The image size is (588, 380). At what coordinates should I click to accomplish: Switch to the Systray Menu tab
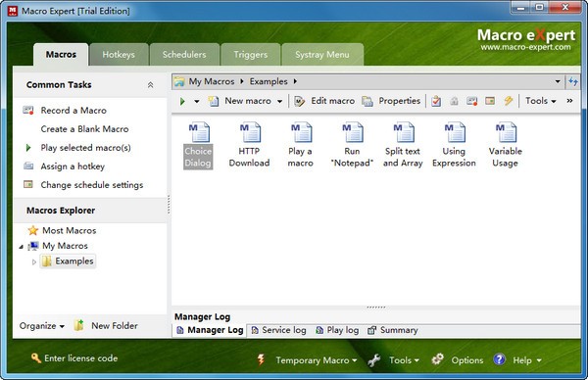pos(322,55)
